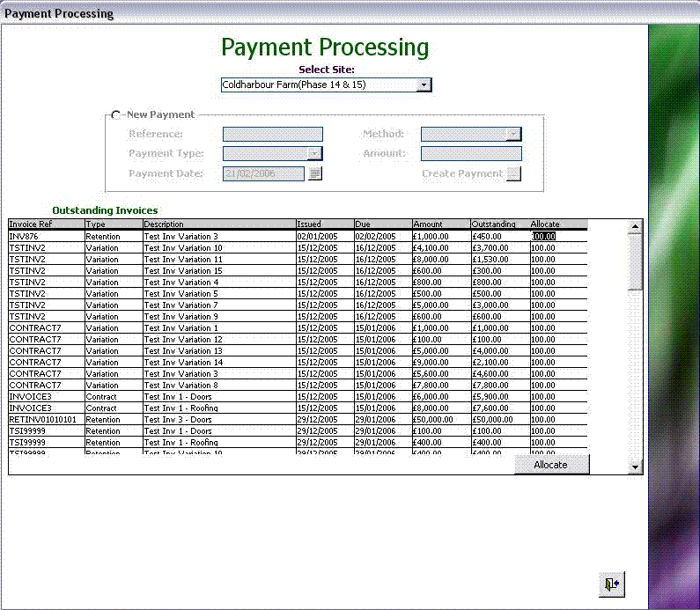Select Test Inv Variation 13 description
This screenshot has height=610, width=700.
click(183, 351)
